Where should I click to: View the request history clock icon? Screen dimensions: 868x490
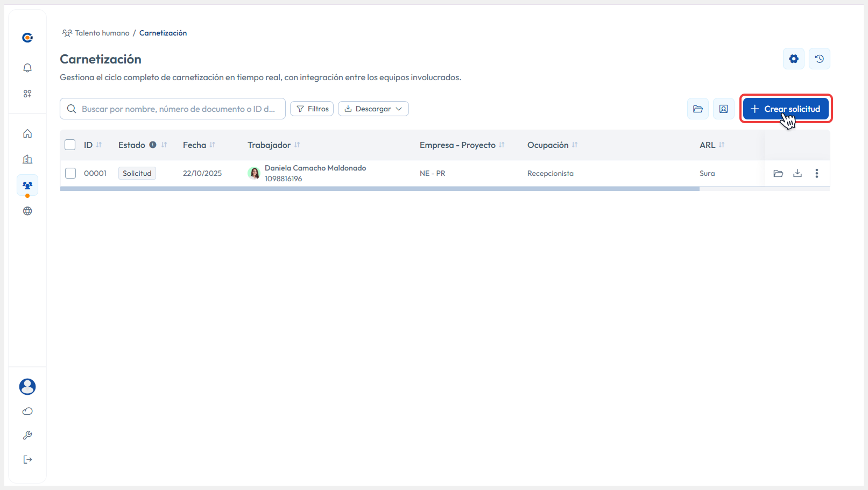click(x=819, y=59)
